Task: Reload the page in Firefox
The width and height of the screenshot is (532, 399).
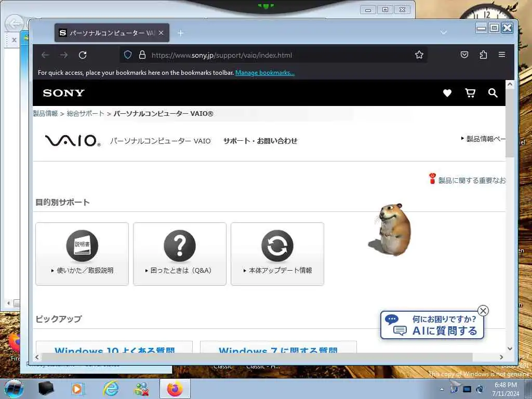Action: 83,55
